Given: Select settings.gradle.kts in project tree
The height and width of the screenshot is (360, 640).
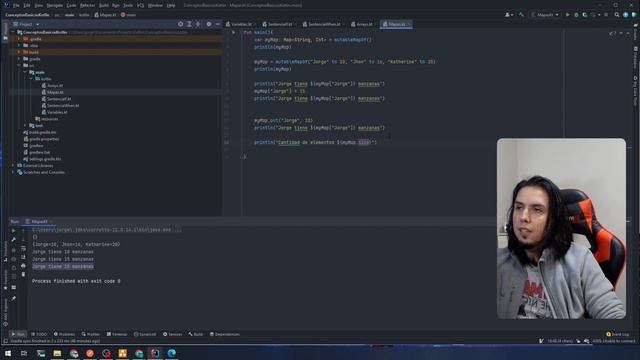Looking at the screenshot, I should pyautogui.click(x=42, y=159).
